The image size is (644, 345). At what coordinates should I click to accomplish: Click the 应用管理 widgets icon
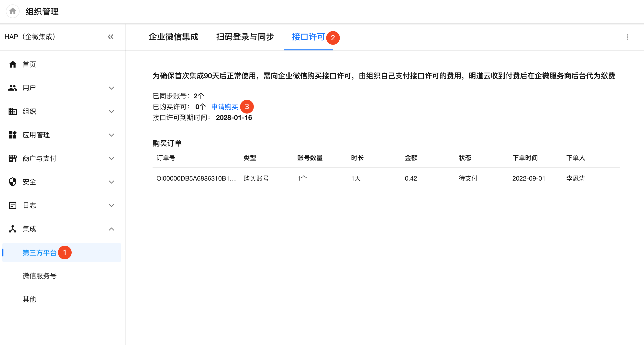pos(12,135)
